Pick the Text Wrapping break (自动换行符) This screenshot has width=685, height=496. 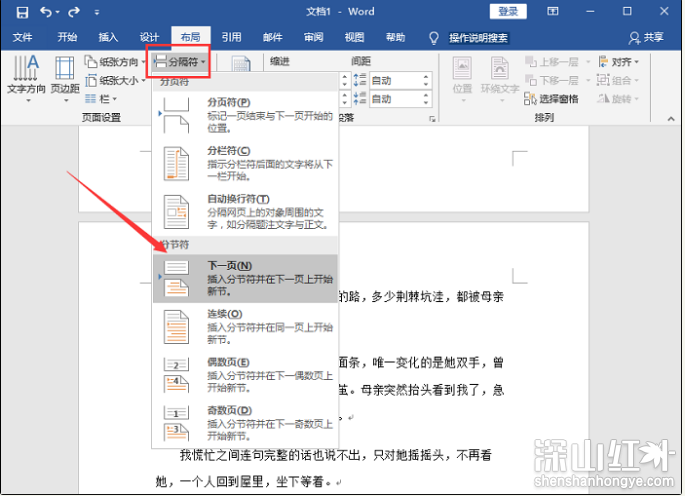pyautogui.click(x=176, y=211)
